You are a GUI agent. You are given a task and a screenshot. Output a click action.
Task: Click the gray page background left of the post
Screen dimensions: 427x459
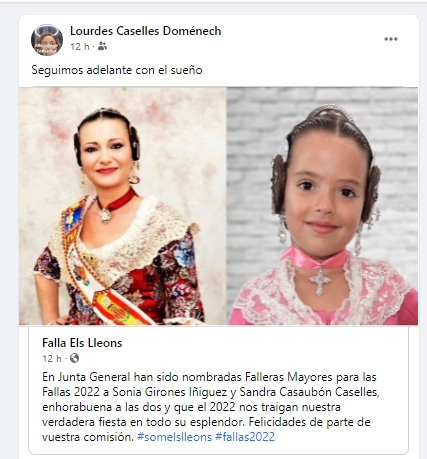pos(9,233)
